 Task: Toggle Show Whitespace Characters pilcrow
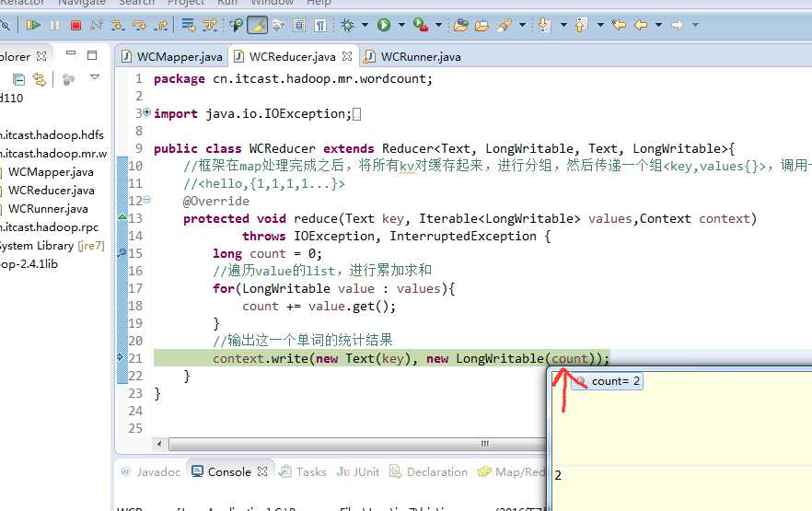(320, 25)
